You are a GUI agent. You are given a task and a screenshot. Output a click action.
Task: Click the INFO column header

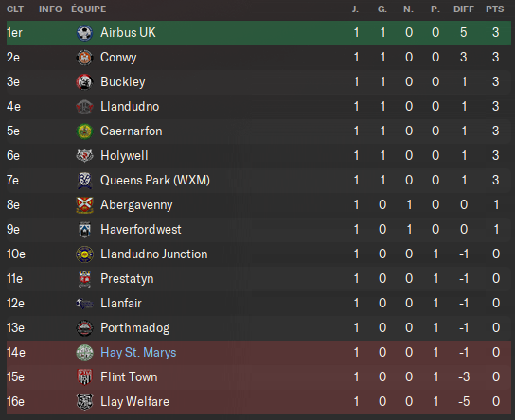50,9
